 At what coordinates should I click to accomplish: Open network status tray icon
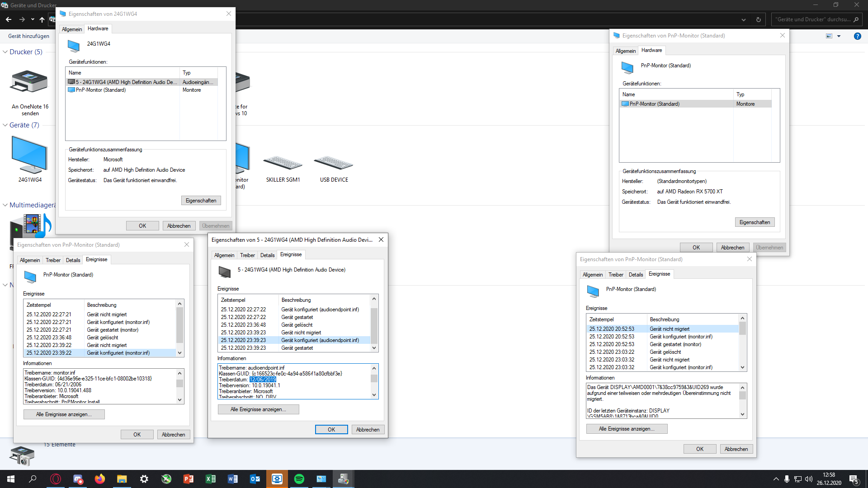click(x=798, y=479)
